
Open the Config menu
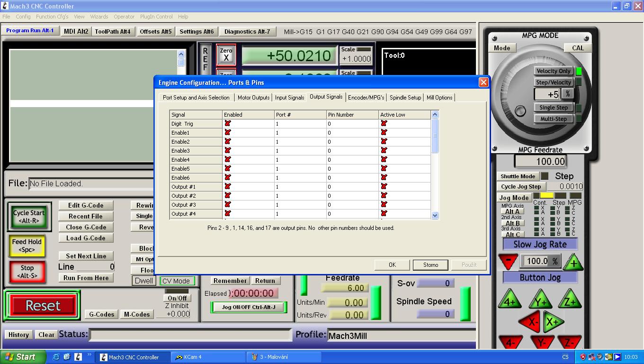coord(23,17)
